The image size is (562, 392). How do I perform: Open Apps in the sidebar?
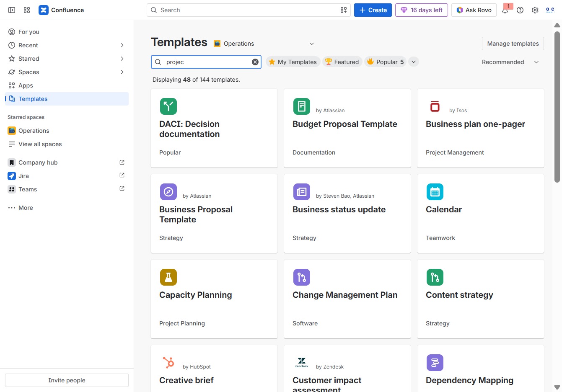tap(67, 85)
